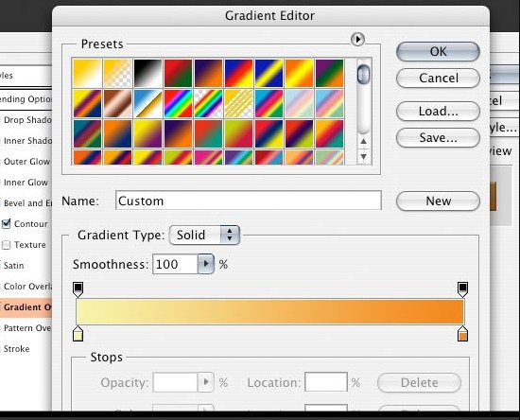Select the Chrome gradient preset
The image size is (520, 420).
coord(147,103)
